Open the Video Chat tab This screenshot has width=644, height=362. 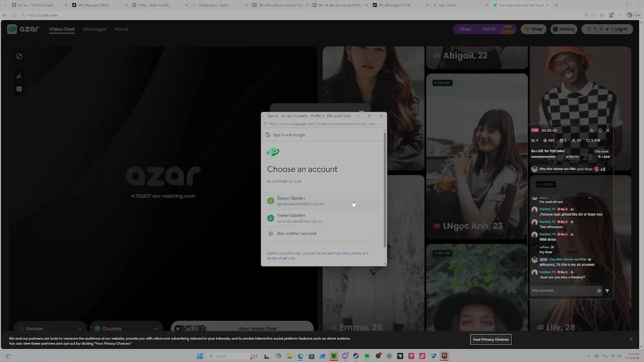[62, 29]
